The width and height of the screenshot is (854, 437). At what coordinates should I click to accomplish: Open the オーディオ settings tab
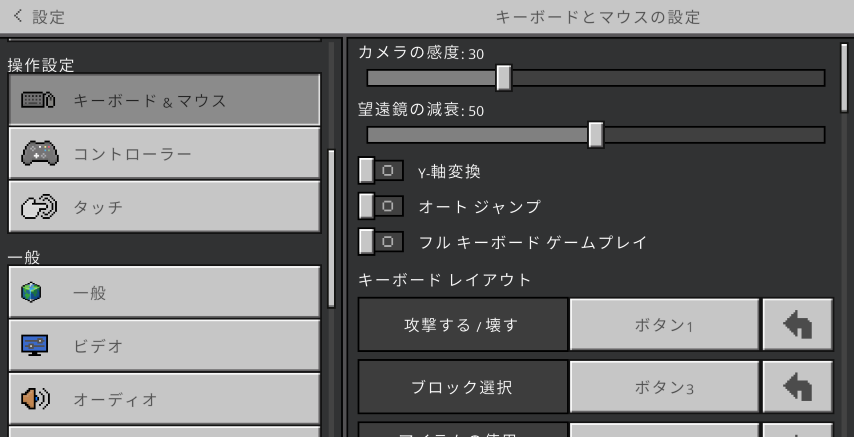click(164, 399)
